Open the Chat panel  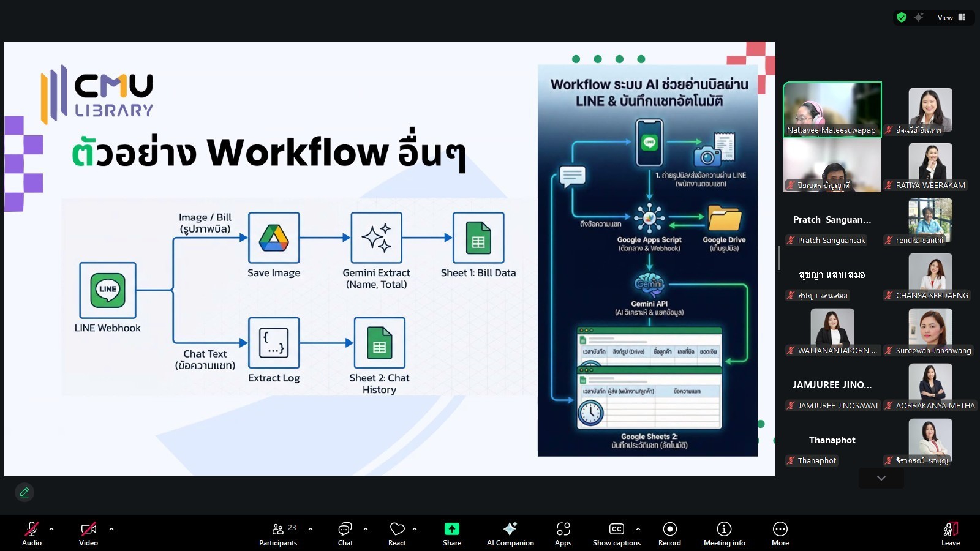pyautogui.click(x=345, y=533)
